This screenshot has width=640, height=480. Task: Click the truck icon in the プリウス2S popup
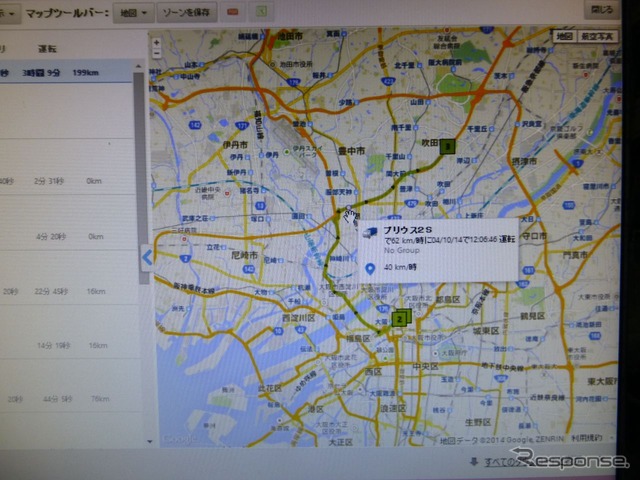tap(370, 233)
